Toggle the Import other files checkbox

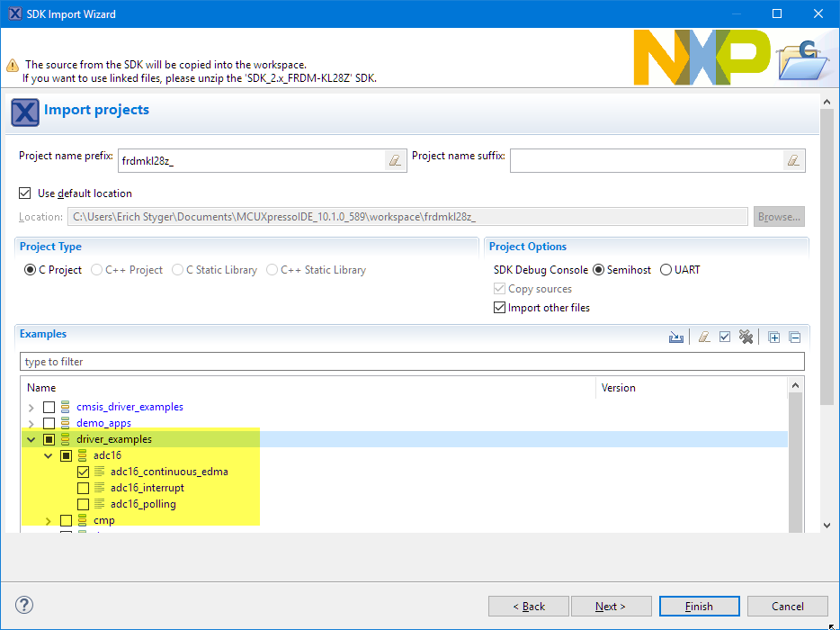(499, 308)
